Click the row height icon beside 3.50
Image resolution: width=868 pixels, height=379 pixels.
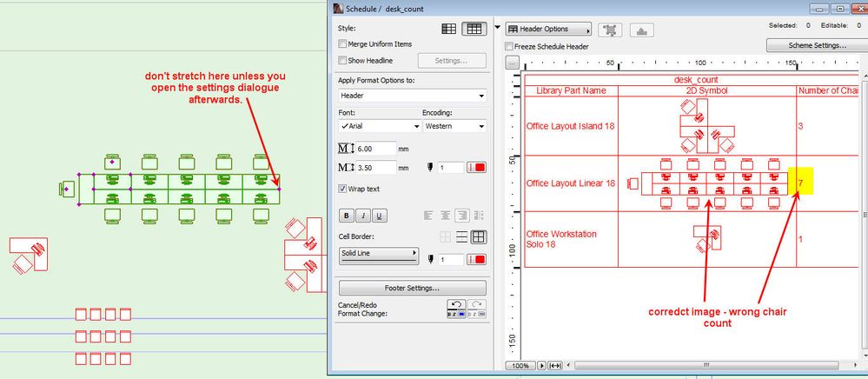coord(346,168)
